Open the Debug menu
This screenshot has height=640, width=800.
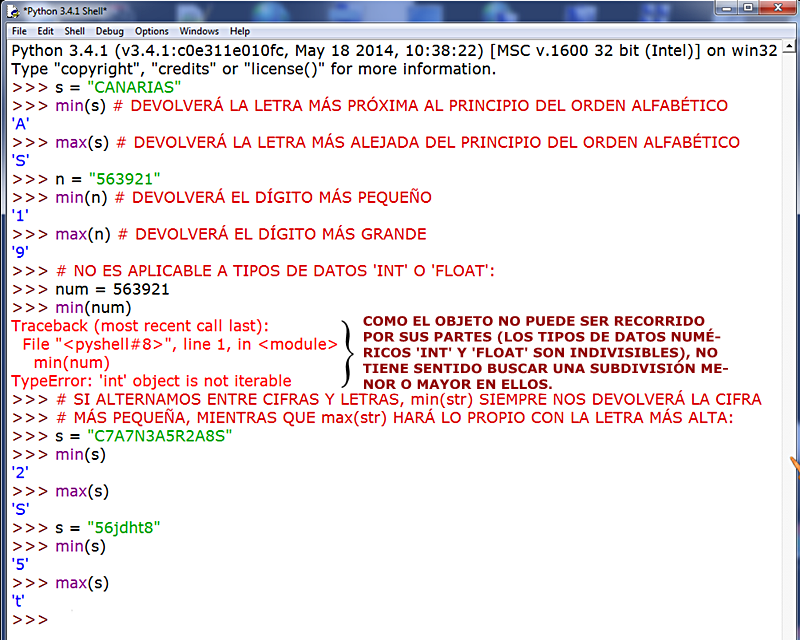coord(109,31)
